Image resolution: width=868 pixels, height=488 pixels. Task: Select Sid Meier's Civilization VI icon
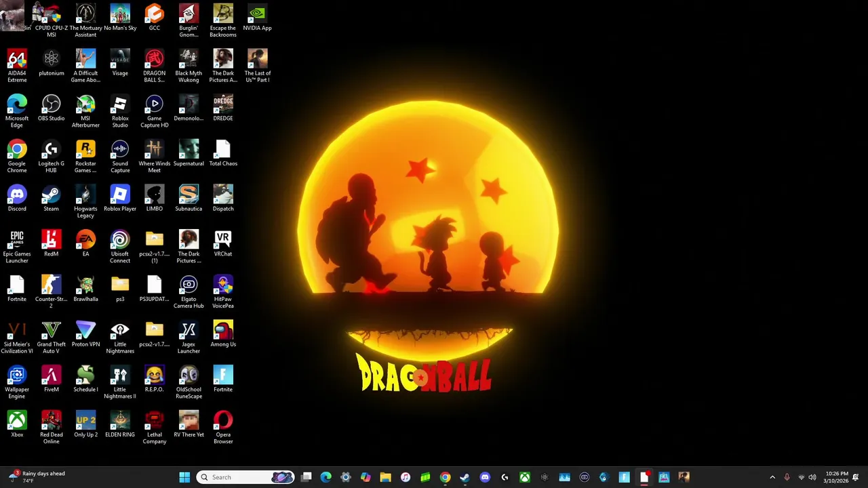[x=17, y=337]
